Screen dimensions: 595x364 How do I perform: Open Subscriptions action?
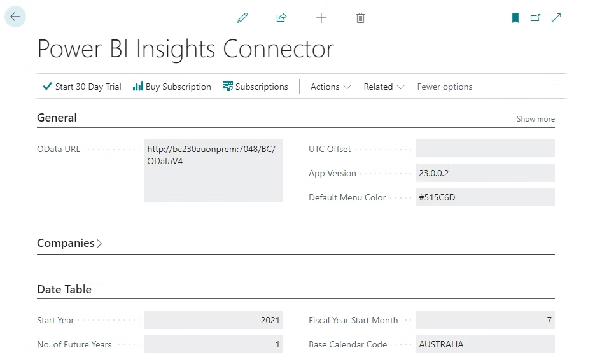tap(255, 87)
